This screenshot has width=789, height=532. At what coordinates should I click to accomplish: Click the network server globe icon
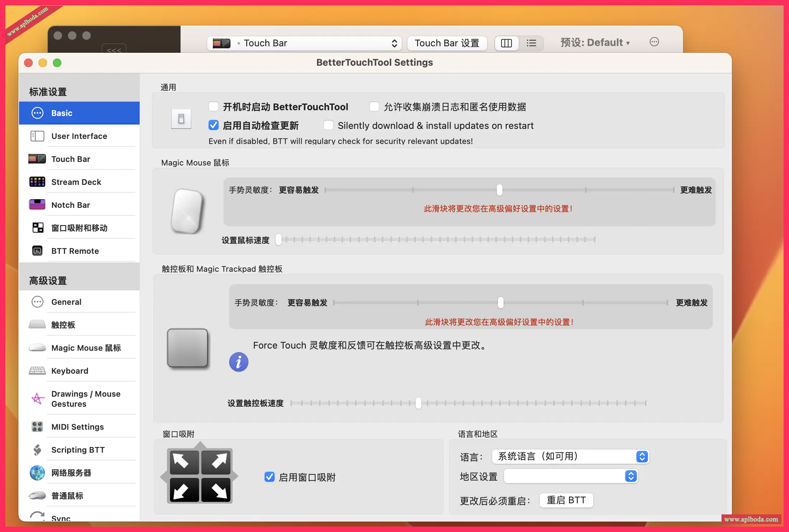pyautogui.click(x=37, y=472)
